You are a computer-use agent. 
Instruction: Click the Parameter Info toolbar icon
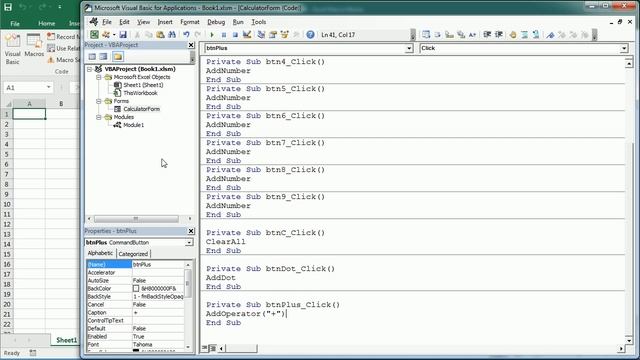pos(461,35)
